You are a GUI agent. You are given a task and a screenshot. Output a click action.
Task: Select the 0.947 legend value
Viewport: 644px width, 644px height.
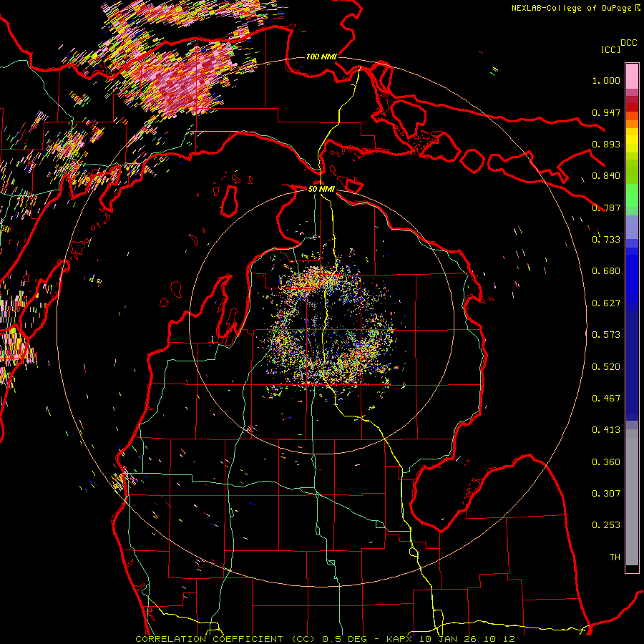pyautogui.click(x=606, y=112)
